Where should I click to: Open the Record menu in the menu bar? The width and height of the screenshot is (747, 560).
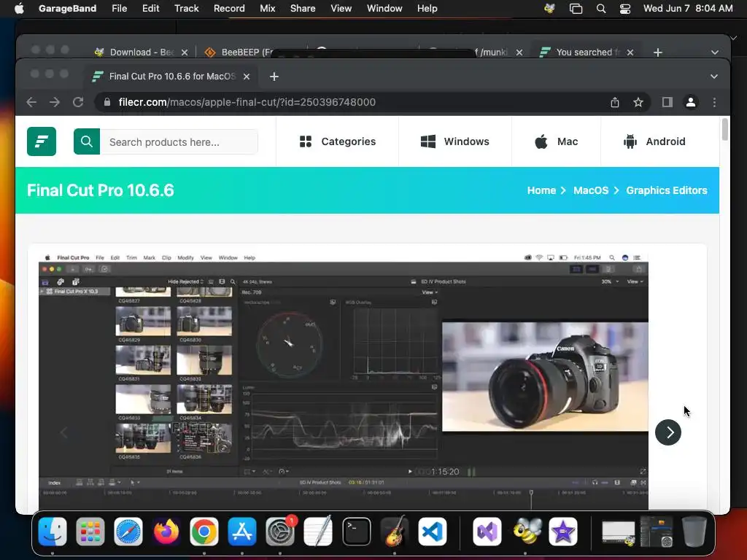[229, 9]
